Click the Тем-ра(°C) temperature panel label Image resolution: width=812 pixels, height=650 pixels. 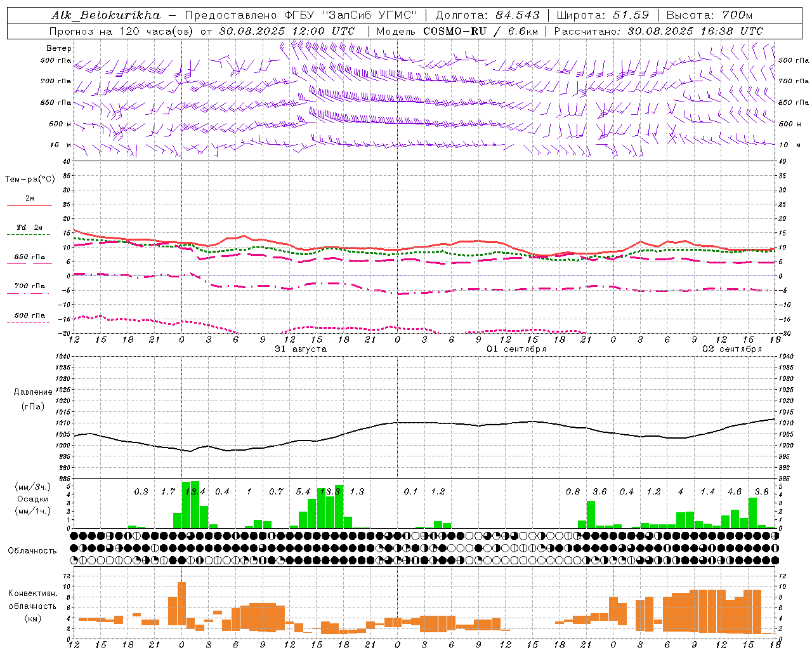click(x=30, y=180)
